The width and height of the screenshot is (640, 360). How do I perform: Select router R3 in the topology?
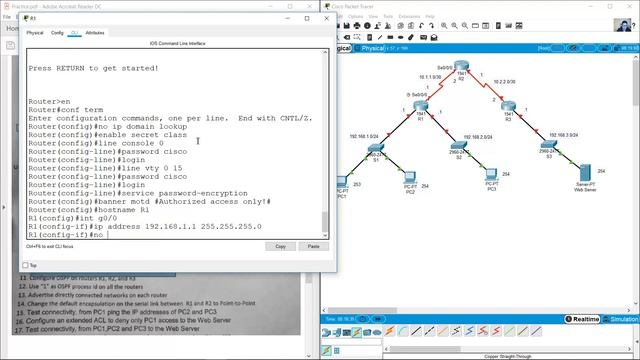point(508,106)
